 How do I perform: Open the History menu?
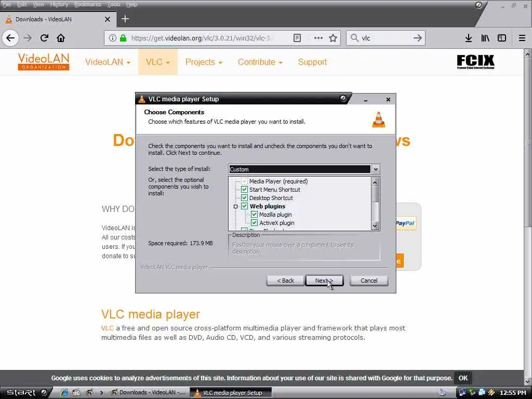click(59, 4)
